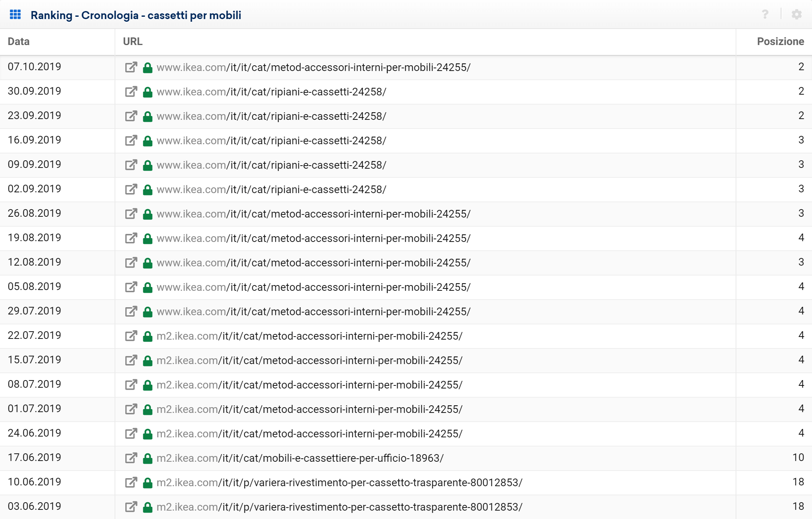Click green padlock in 17.06.2019 row
This screenshot has height=519, width=812.
click(147, 458)
